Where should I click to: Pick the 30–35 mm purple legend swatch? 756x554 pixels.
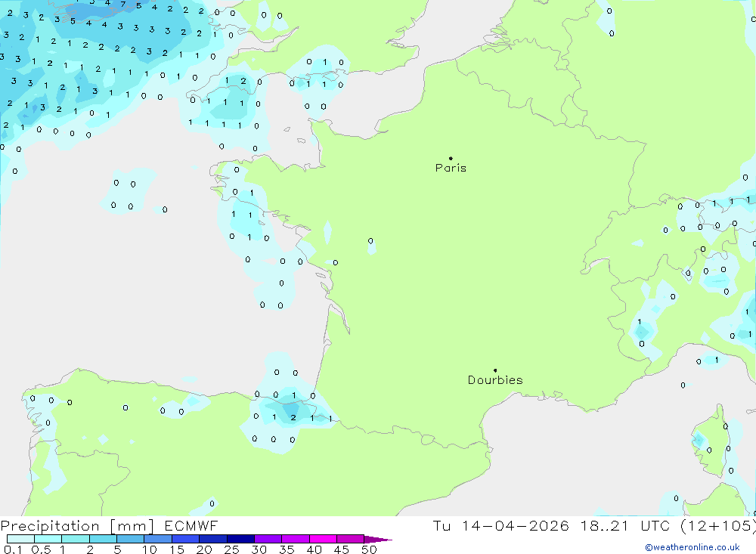[x=268, y=539]
